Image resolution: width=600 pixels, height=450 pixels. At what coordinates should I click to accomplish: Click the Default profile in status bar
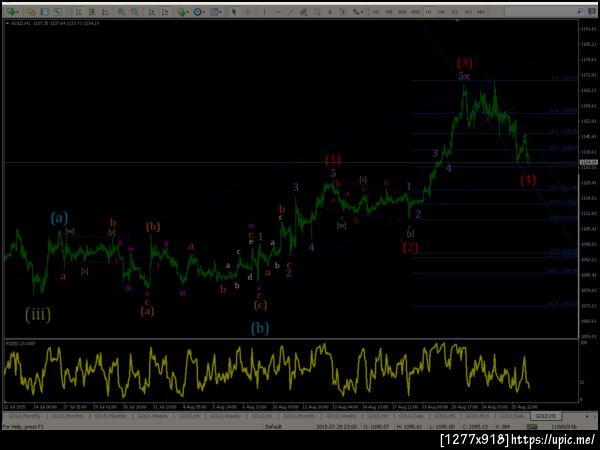click(273, 426)
